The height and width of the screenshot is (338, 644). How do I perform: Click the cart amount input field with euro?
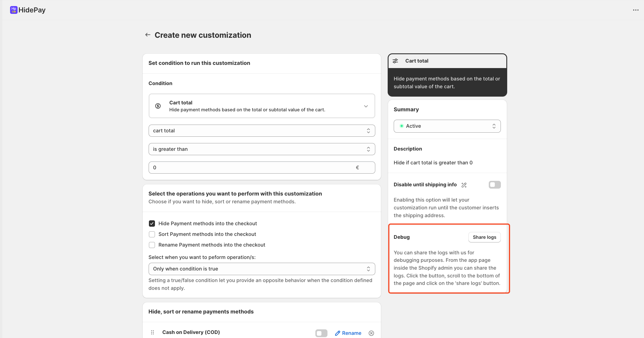tap(253, 168)
